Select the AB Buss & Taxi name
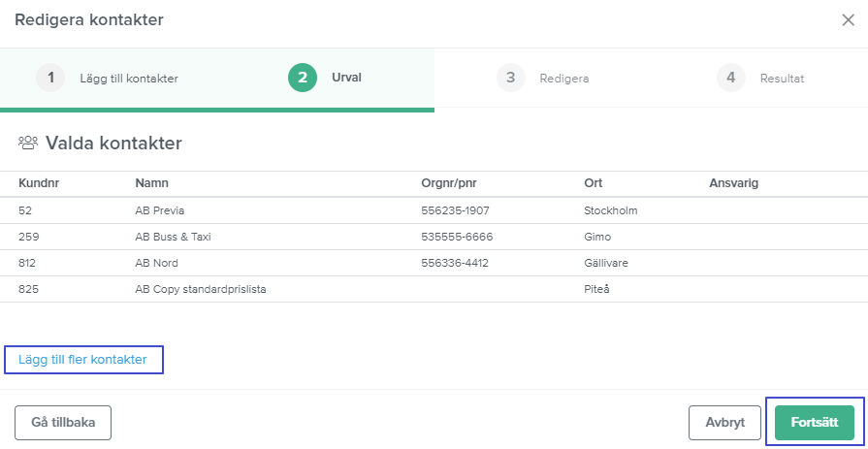This screenshot has width=868, height=449. (x=173, y=237)
